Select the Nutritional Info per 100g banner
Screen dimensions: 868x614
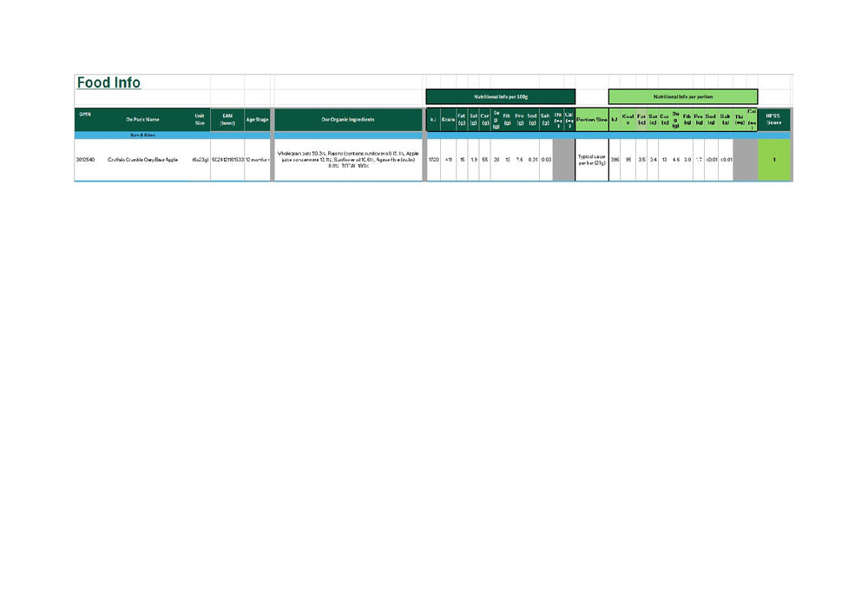tap(501, 96)
